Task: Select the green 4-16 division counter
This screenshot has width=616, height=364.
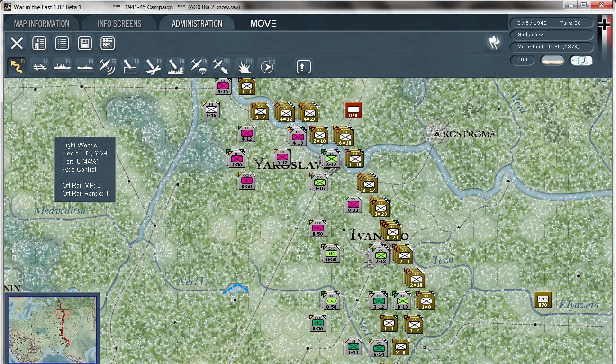Action: tap(319, 182)
